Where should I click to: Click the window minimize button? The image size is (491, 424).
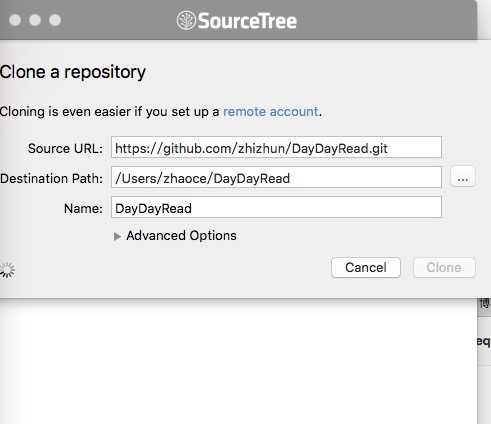click(35, 20)
